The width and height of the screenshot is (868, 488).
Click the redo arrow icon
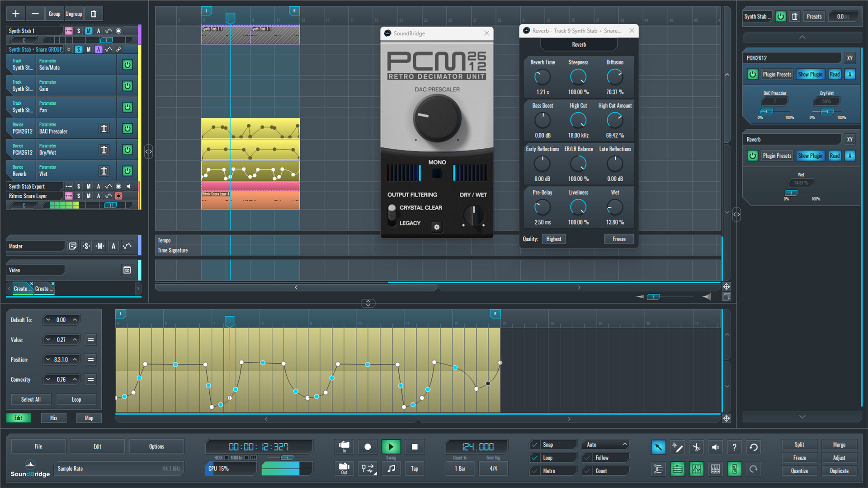pyautogui.click(x=754, y=469)
